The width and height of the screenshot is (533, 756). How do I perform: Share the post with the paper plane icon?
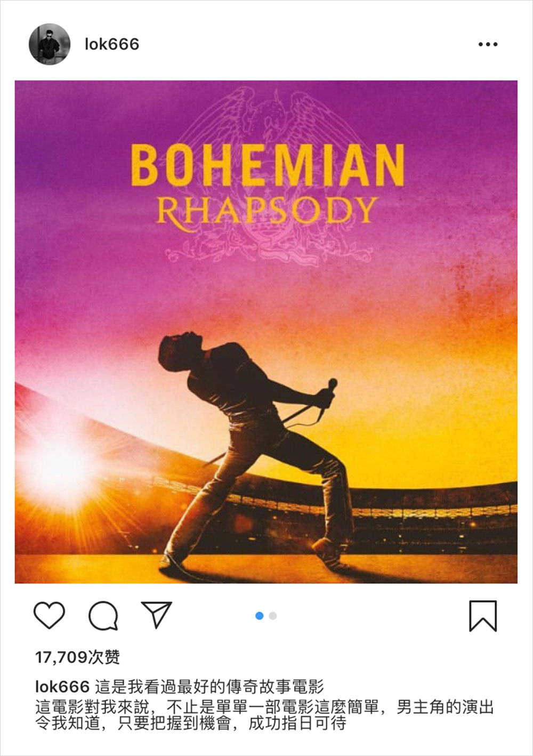[156, 615]
